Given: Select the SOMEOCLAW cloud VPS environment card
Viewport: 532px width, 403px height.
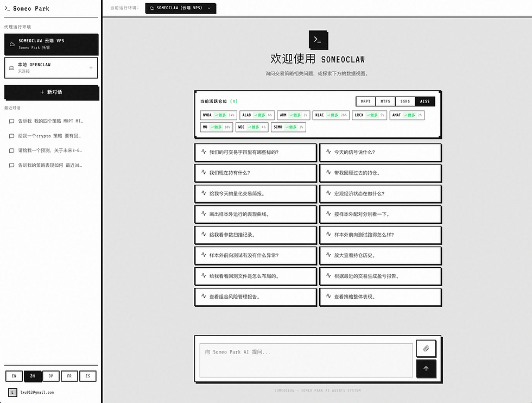Looking at the screenshot, I should tap(51, 44).
